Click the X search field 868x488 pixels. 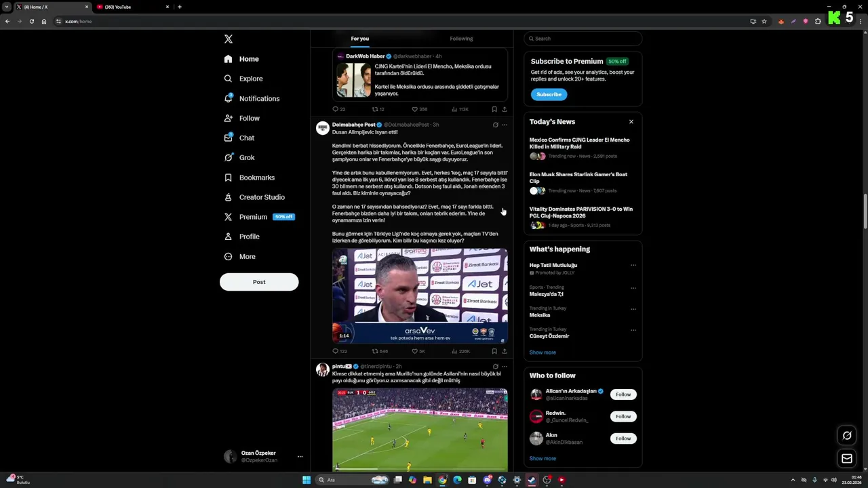click(x=583, y=39)
